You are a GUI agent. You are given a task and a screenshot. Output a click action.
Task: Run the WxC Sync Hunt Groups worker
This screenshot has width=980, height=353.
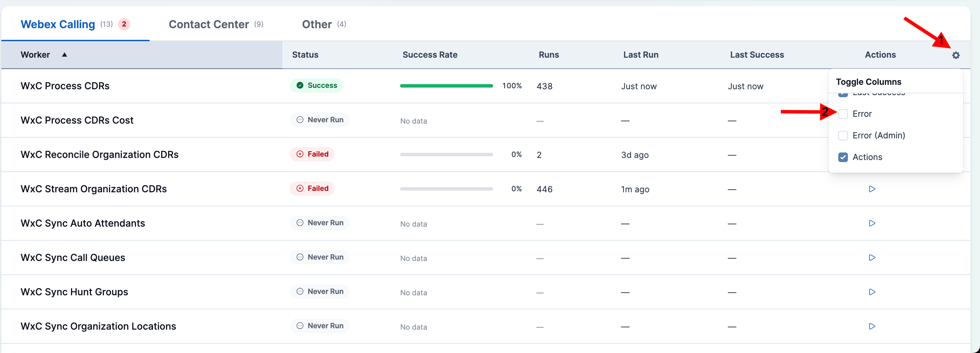[x=872, y=292]
